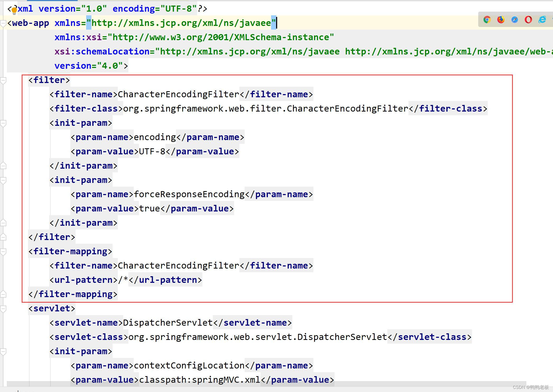Collapse the filter-mapping element
Viewport: 553px width, 392px height.
(x=3, y=252)
